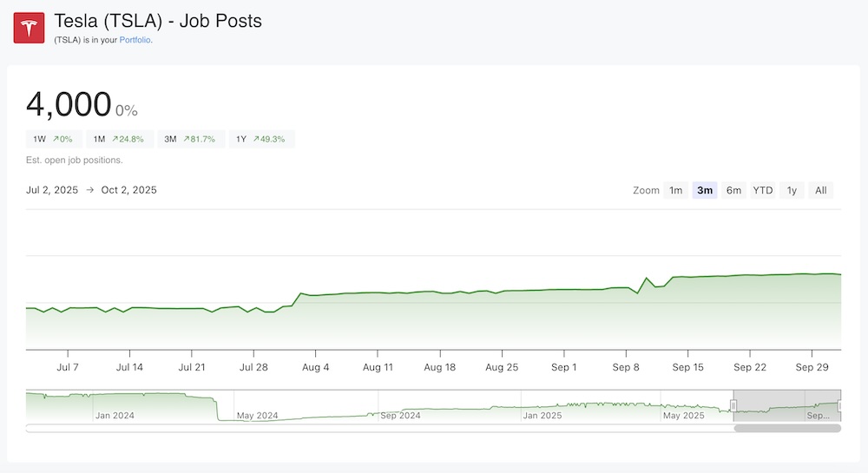Click the Oct 2, 2025 end date
868x473 pixels.
click(129, 190)
